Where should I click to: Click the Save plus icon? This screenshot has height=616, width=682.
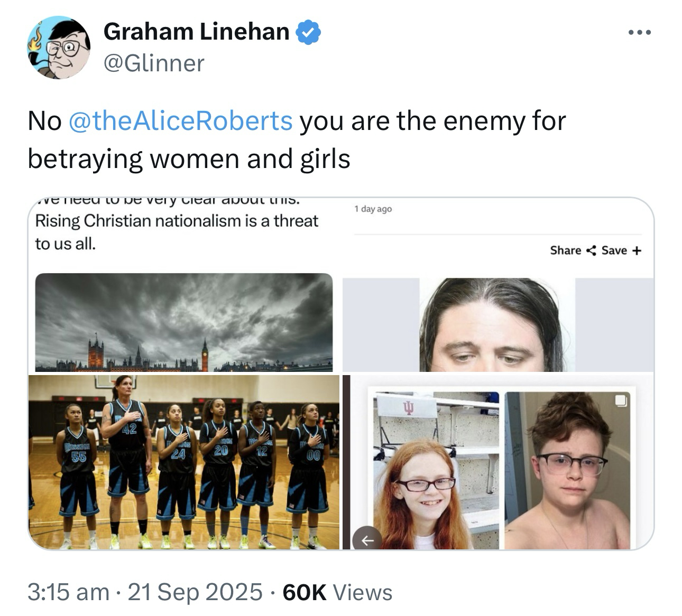(636, 250)
